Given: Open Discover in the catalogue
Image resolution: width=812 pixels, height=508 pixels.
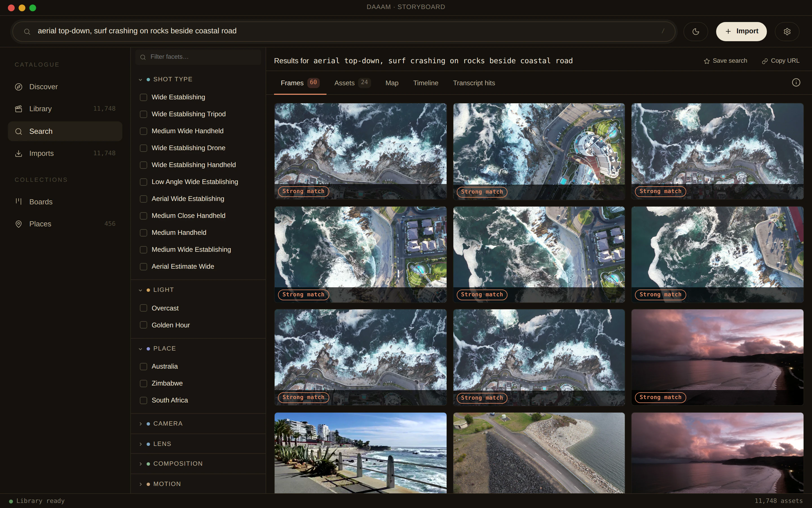Looking at the screenshot, I should click(65, 87).
